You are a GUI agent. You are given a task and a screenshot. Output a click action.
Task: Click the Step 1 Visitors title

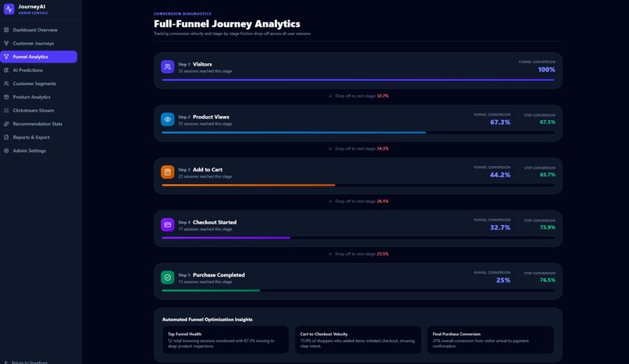click(195, 64)
